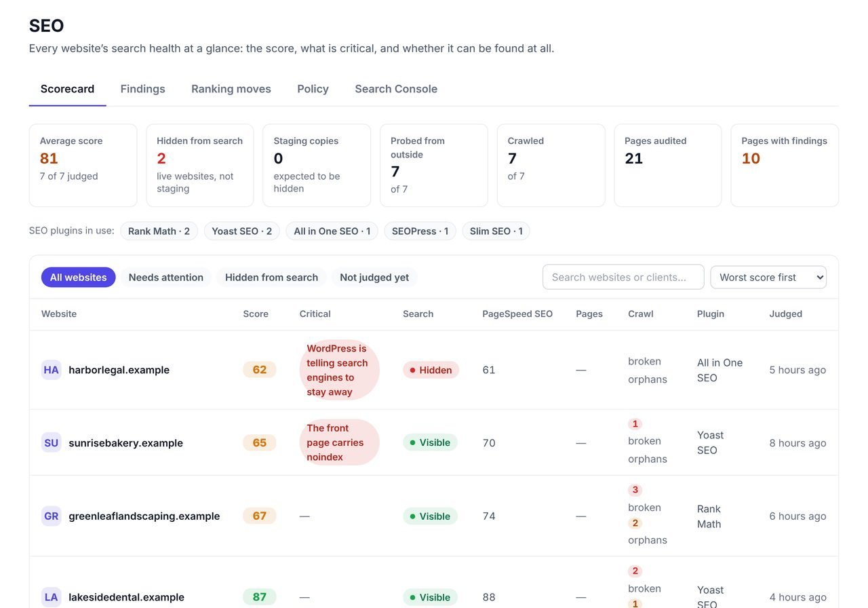Open lakesidedental.example website row
The width and height of the screenshot is (868, 608).
coord(434,583)
